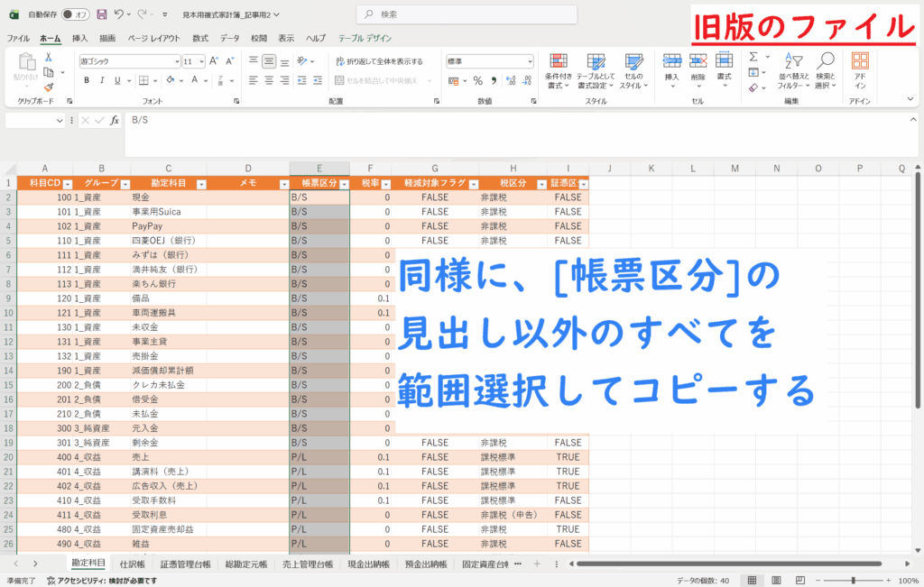Click the Format Painter brush icon
Image resolution: width=924 pixels, height=587 pixels.
point(48,87)
